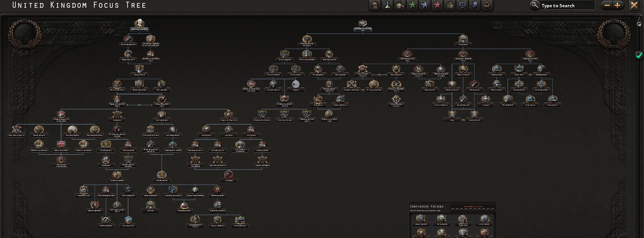Viewport: 644px width, 238px height.
Task: Select the Carrier Focus node
Action: (519, 71)
